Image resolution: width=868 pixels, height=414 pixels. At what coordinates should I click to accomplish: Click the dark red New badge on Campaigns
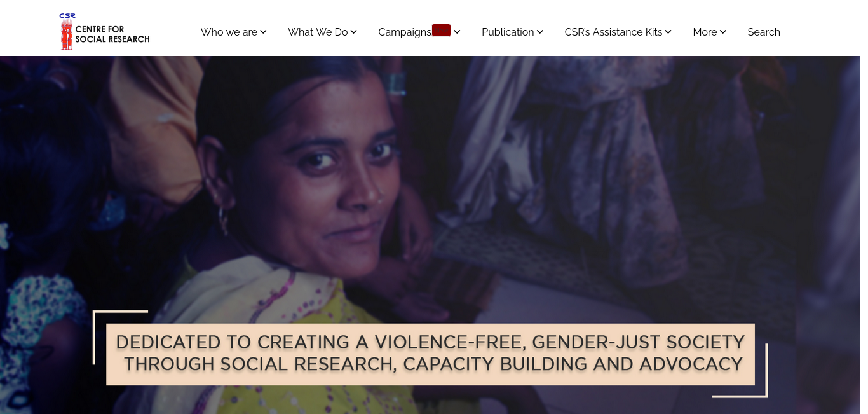click(441, 30)
